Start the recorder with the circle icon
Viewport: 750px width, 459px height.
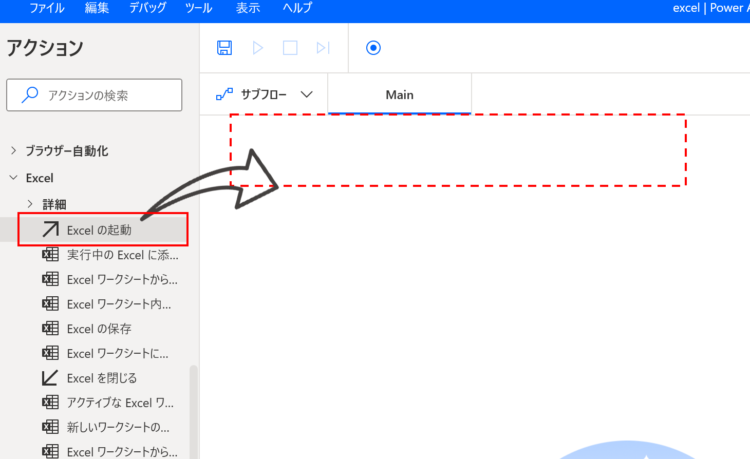pyautogui.click(x=373, y=48)
